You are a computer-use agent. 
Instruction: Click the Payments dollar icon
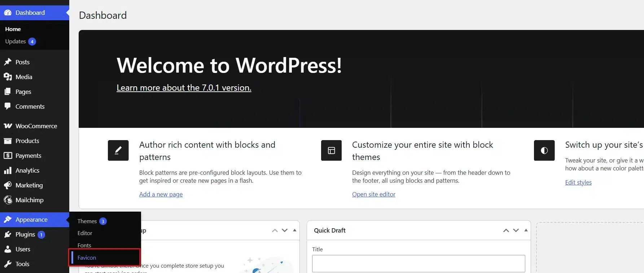[8, 156]
